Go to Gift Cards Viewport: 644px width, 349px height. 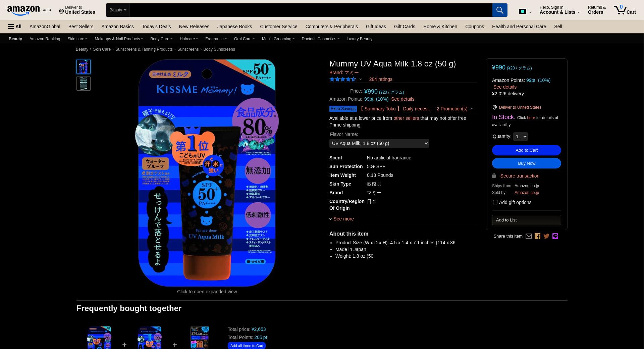(x=405, y=27)
